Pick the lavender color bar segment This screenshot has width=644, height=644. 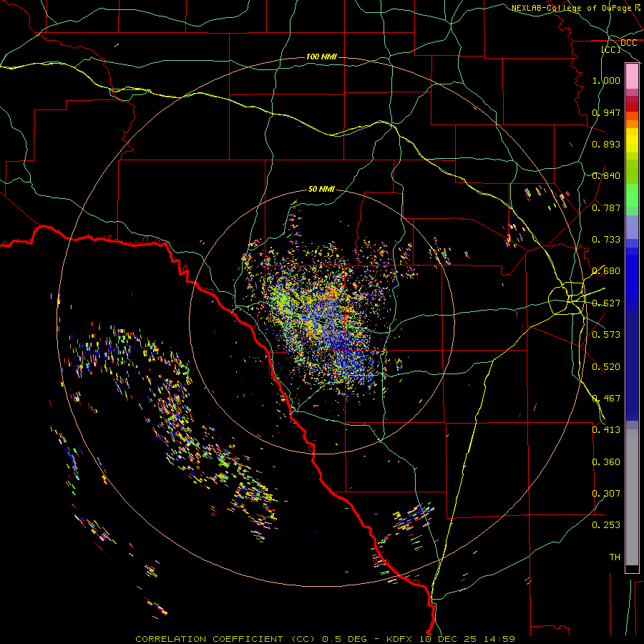[632, 227]
